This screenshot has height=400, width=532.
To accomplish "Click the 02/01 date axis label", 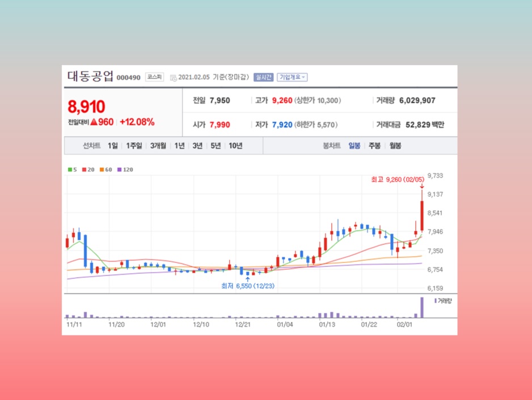I will pyautogui.click(x=404, y=325).
